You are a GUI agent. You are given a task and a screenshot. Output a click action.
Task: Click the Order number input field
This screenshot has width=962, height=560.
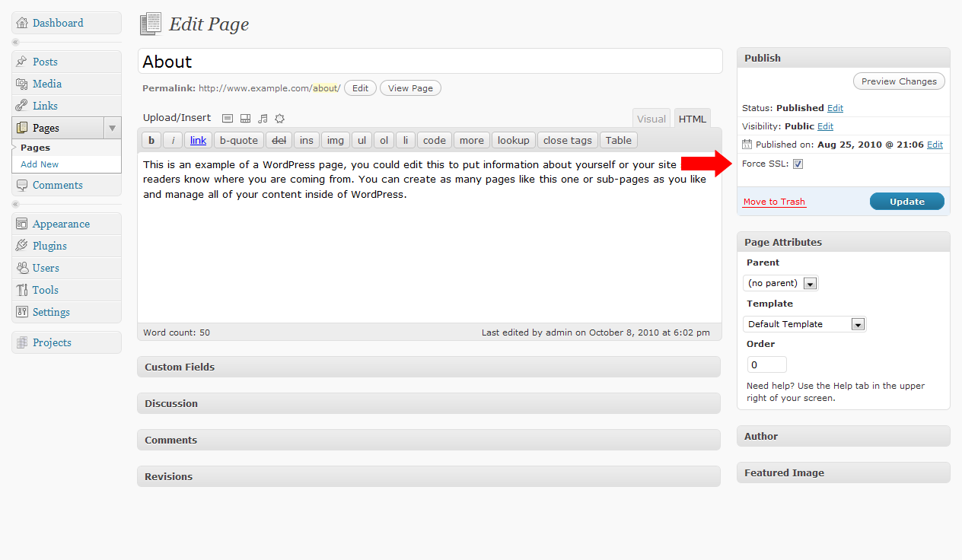coord(766,364)
